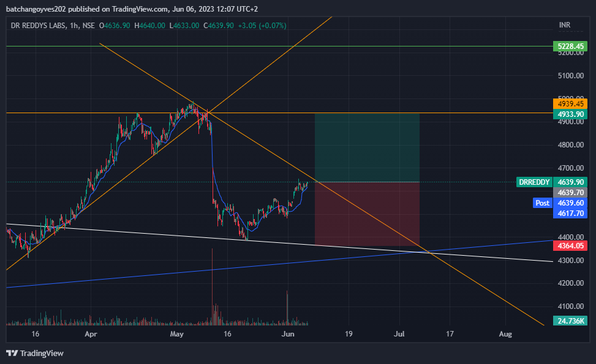Click the +3.05 (+0.07%) change value
The width and height of the screenshot is (596, 364).
pos(262,26)
